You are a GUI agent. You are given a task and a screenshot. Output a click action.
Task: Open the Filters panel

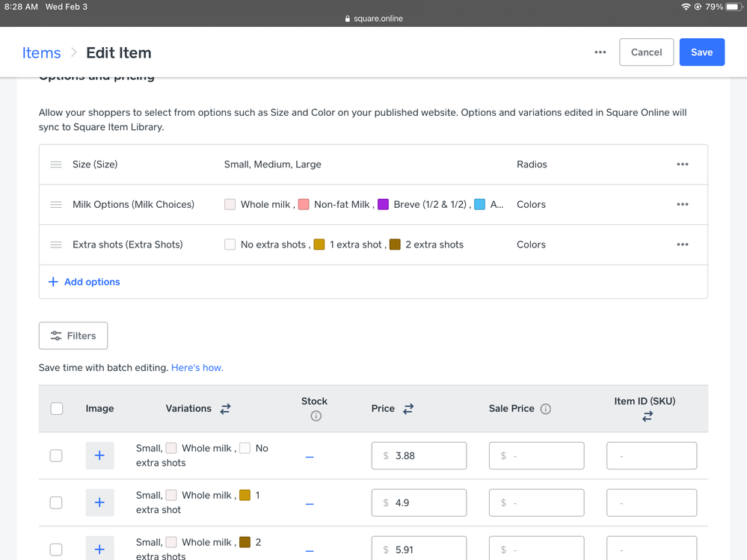pos(73,336)
